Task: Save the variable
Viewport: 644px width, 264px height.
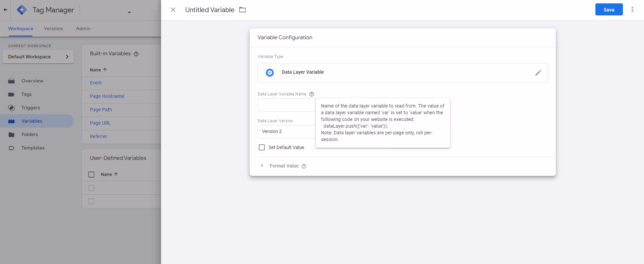Action: click(x=609, y=9)
